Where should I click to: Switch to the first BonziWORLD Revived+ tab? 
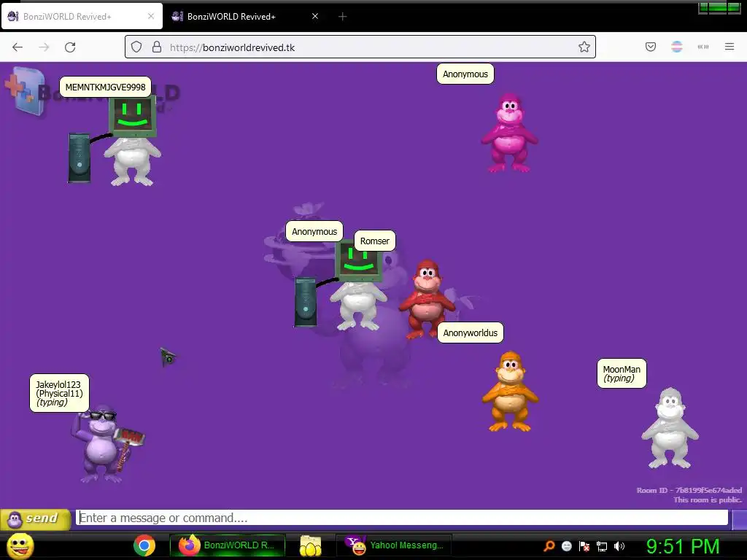82,17
